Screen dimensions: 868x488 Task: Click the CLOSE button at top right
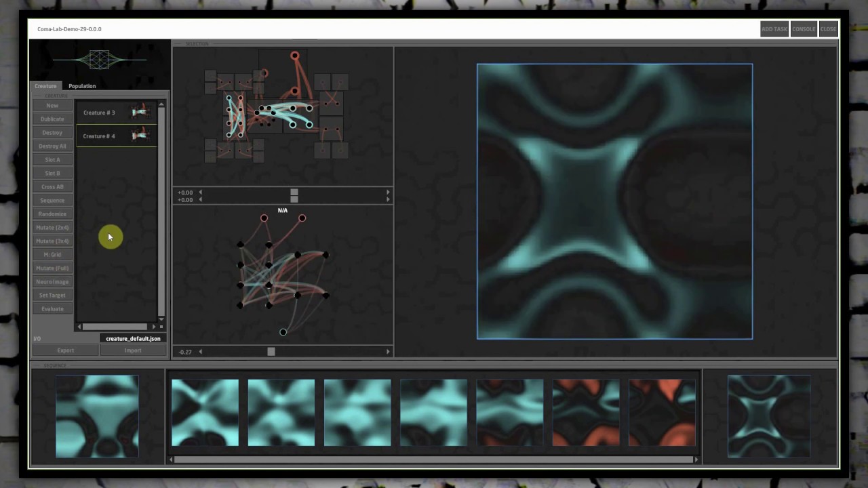828,29
